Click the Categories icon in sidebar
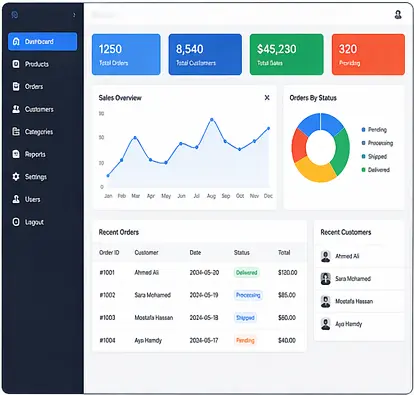The image size is (414, 395). coord(16,132)
